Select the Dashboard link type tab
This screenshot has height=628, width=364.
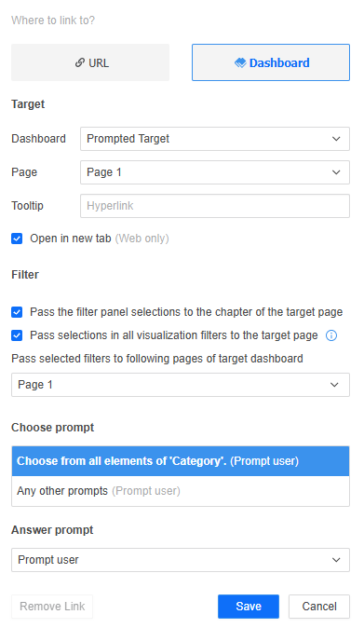coord(271,62)
